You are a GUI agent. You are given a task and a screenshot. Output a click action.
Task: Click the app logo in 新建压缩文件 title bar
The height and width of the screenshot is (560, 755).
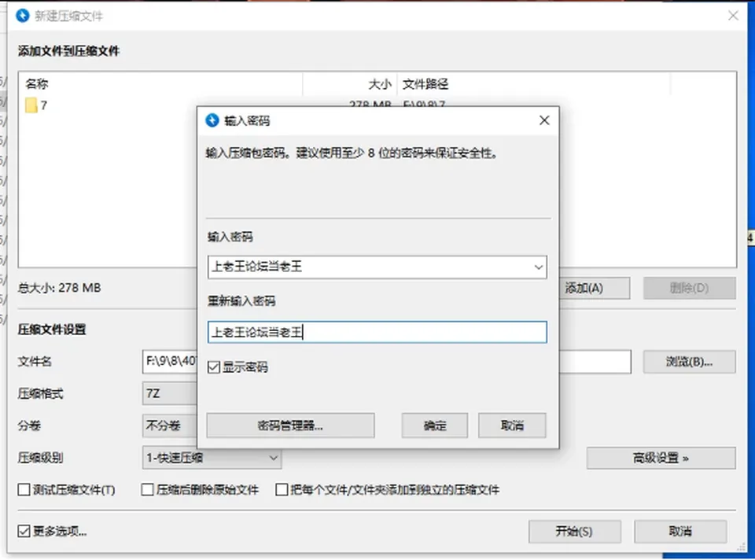coord(23,16)
